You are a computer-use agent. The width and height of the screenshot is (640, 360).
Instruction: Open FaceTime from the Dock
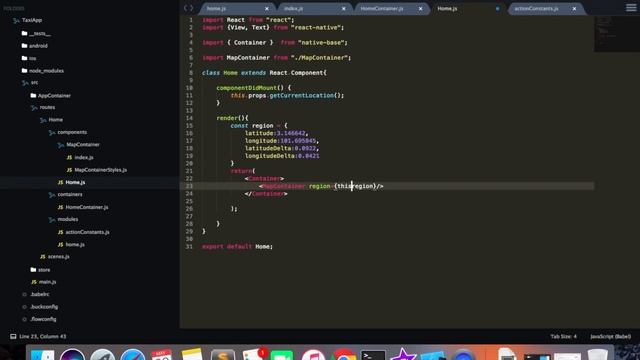(282, 355)
